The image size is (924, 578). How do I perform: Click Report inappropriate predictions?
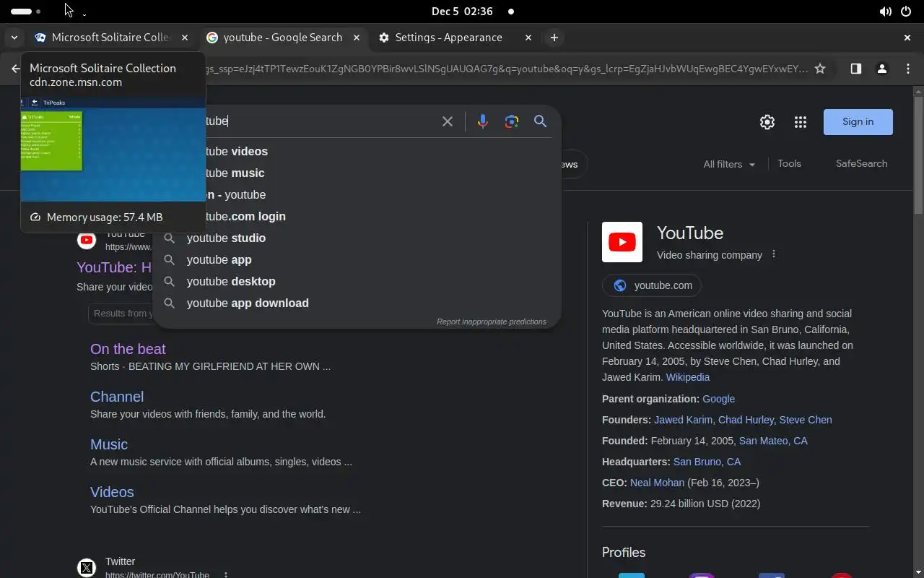click(492, 322)
